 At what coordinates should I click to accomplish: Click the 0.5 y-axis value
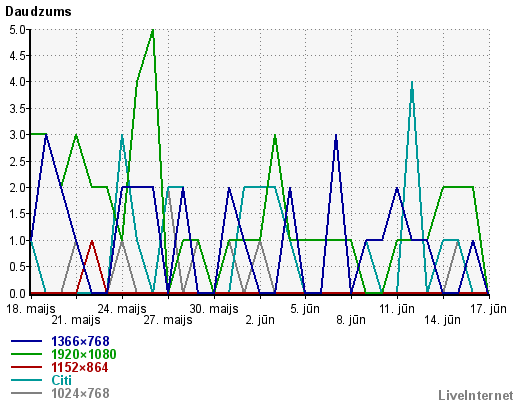pos(17,267)
